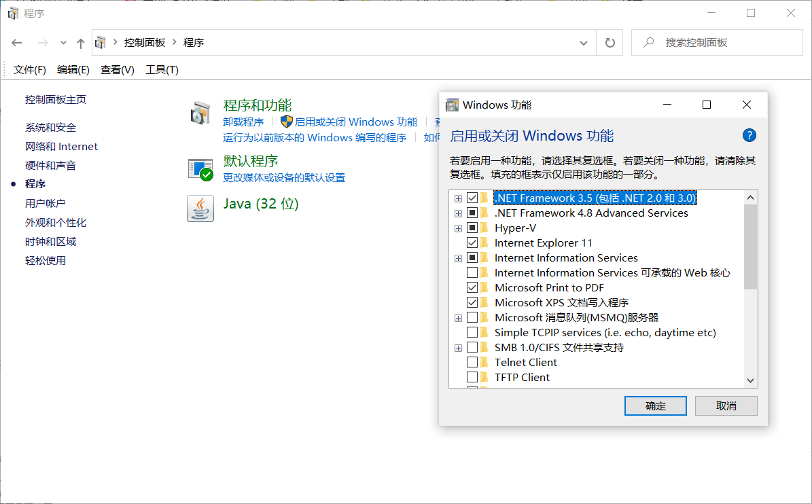Select Hyper-V feature label

(x=515, y=228)
